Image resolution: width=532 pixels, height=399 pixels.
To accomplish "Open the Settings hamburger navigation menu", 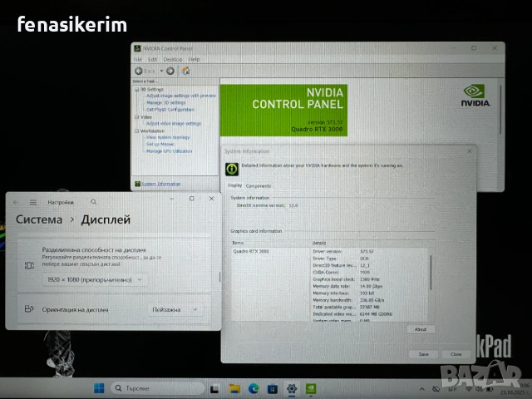I will [33, 202].
